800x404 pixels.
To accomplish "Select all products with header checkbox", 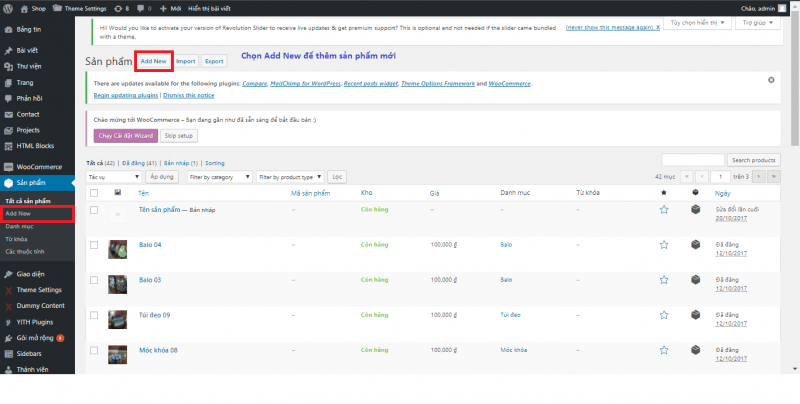I will coord(94,191).
